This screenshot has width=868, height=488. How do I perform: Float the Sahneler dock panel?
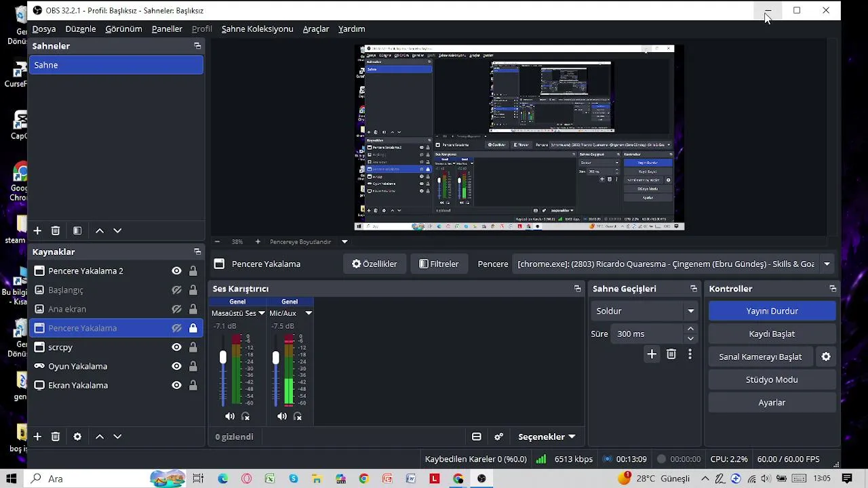pyautogui.click(x=197, y=46)
